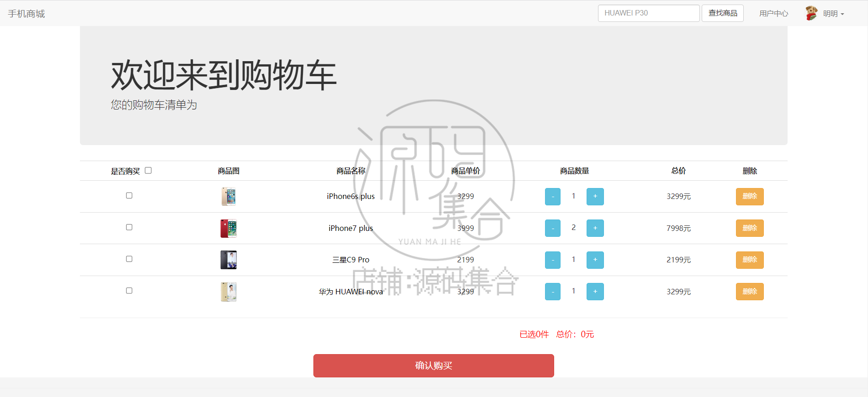Delete 三星C9 Pro with 删除 button
The height and width of the screenshot is (397, 868).
[x=750, y=260]
